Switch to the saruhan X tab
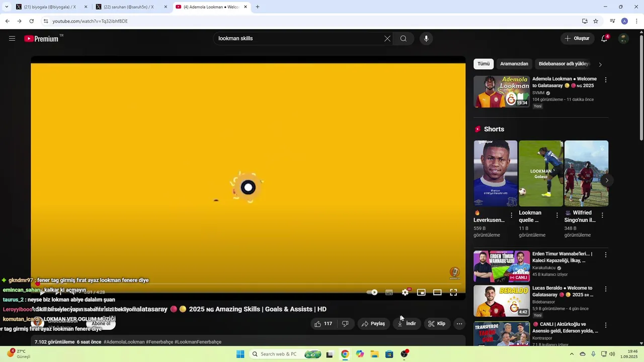 [129, 7]
